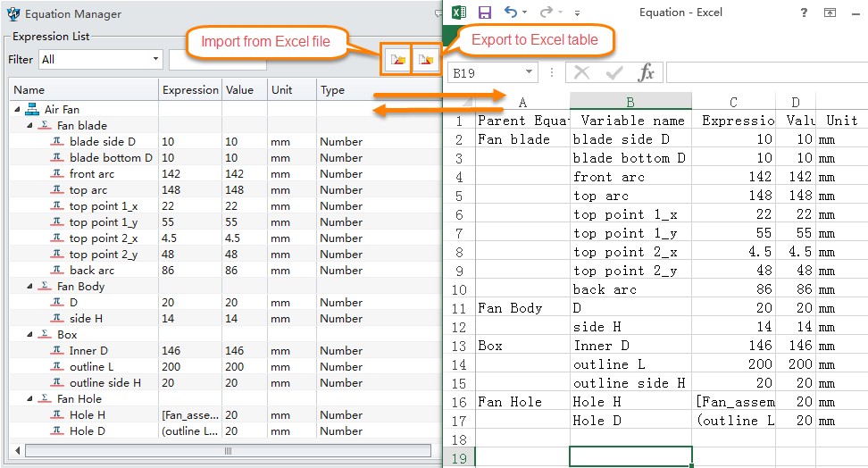This screenshot has height=468, width=868.
Task: Click the Expression List horizontal scrollbar thumb
Action: pyautogui.click(x=228, y=451)
